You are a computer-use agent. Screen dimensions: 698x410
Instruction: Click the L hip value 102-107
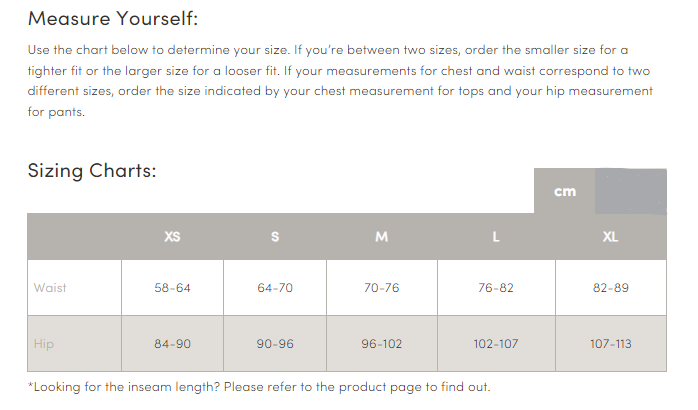[x=496, y=344]
